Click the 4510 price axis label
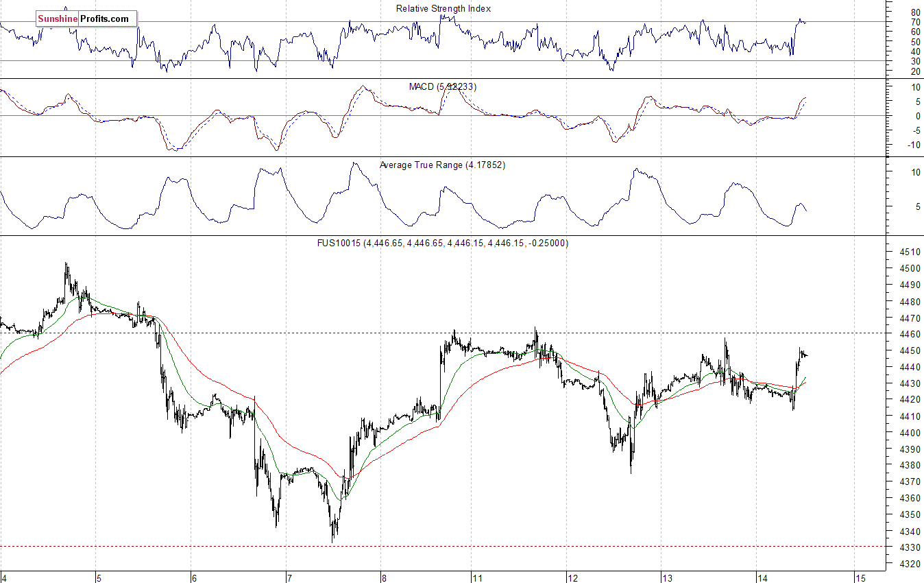The height and width of the screenshot is (583, 924). pos(909,252)
